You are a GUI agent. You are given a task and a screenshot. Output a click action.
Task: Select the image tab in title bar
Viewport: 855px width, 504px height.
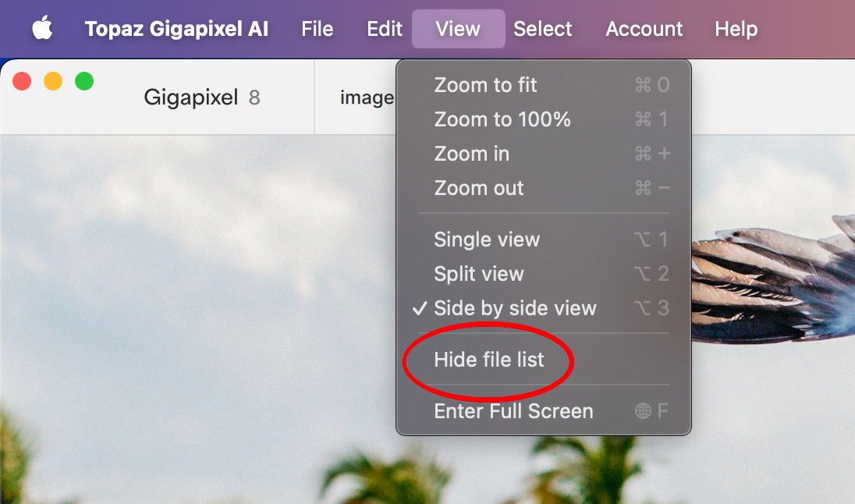pyautogui.click(x=367, y=98)
